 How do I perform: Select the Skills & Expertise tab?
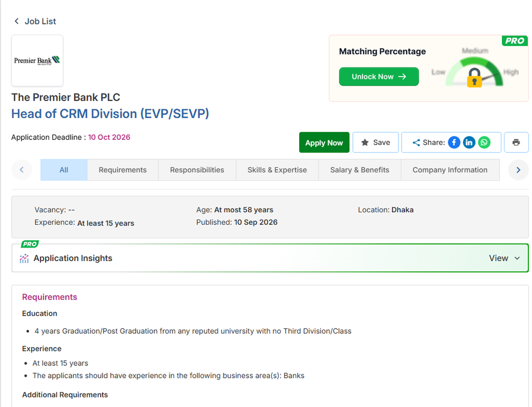point(277,170)
